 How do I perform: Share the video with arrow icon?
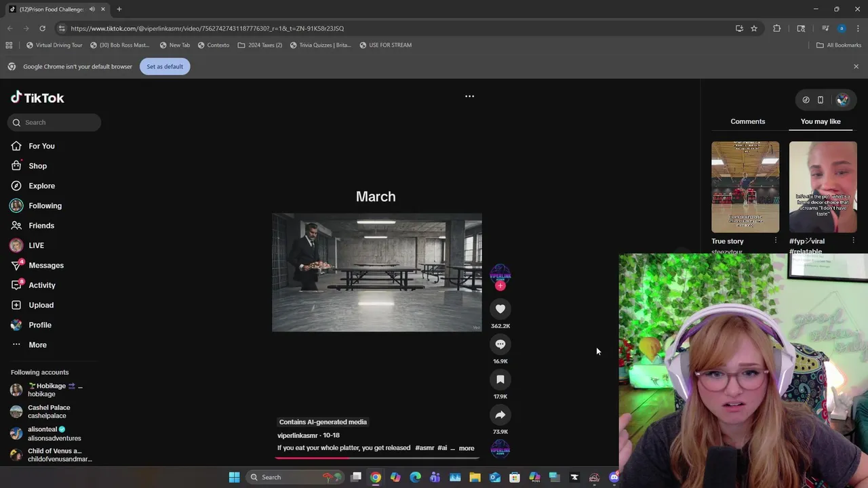[500, 415]
